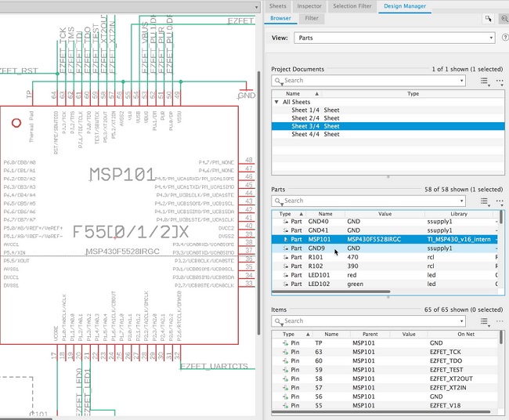Click the pin icon in the row for pin 55
509x420 pixels.
click(x=285, y=405)
